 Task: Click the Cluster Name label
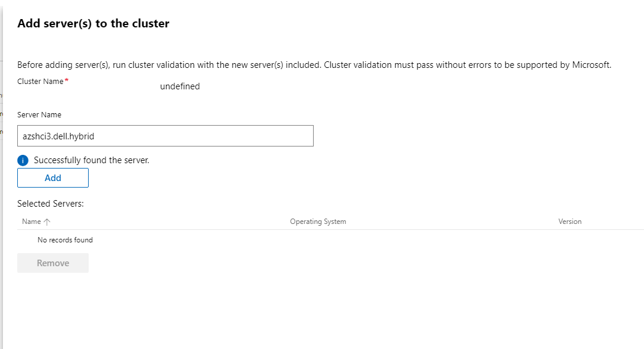click(x=40, y=82)
